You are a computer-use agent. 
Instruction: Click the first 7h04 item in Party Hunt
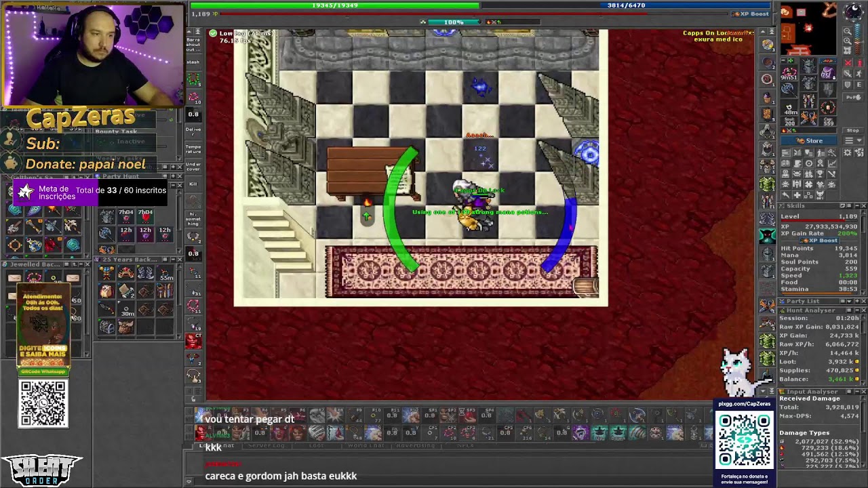point(126,216)
